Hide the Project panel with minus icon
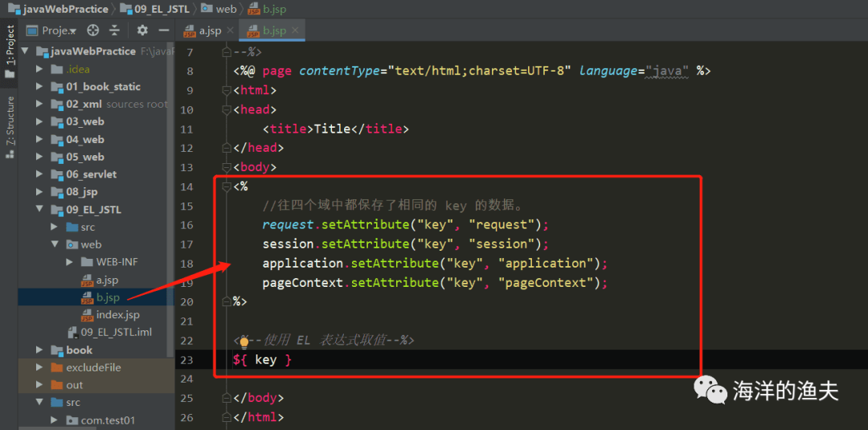Viewport: 868px width, 430px height. click(x=163, y=31)
